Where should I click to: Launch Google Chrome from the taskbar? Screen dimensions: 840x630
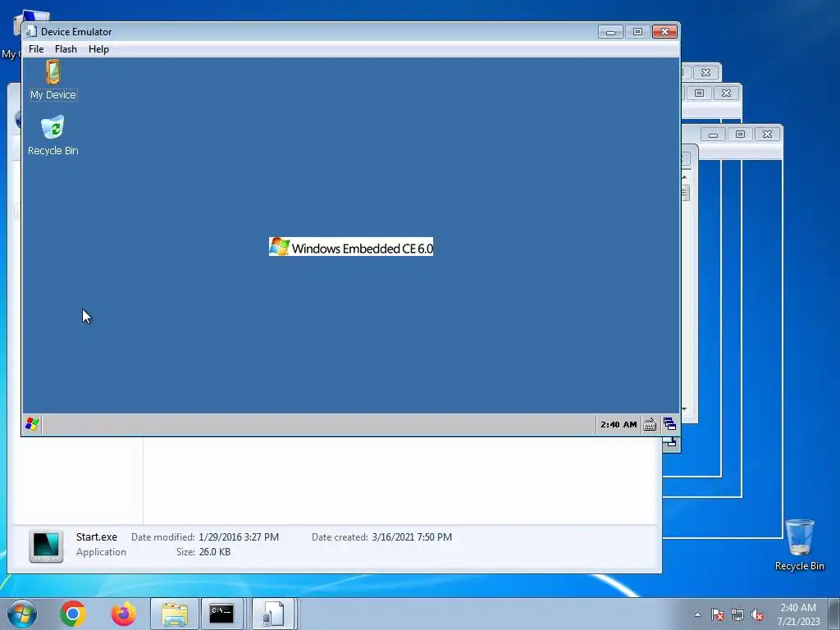[73, 614]
